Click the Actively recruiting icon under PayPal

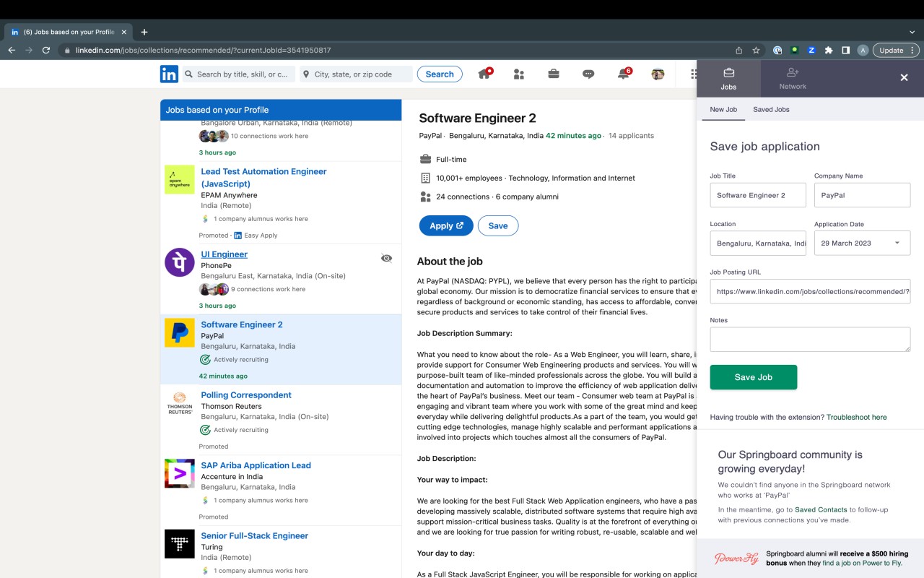pyautogui.click(x=205, y=360)
